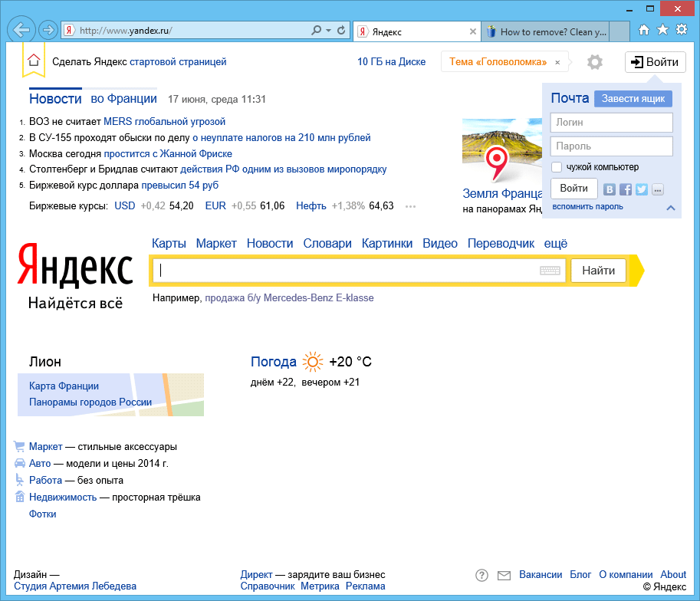Open MERS глобальной угрозой news link
Viewport: 700px width, 601px height.
click(x=164, y=121)
